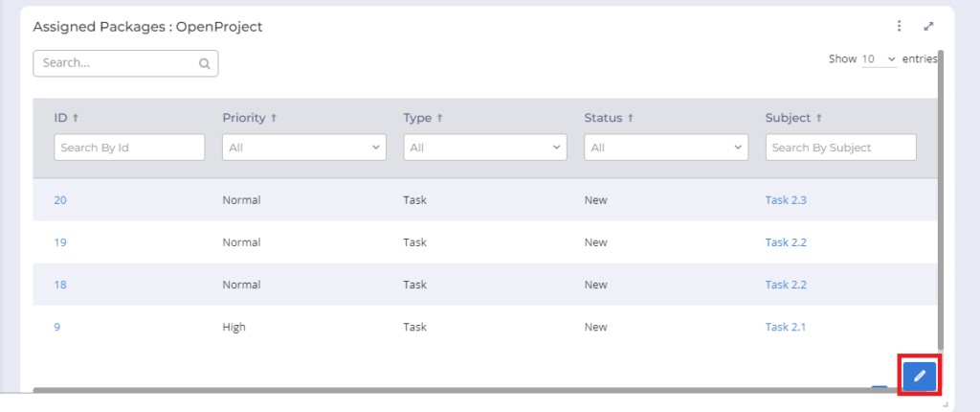Screen dimensions: 980x412
Task: Open the Priority filter dropdown
Action: (304, 148)
